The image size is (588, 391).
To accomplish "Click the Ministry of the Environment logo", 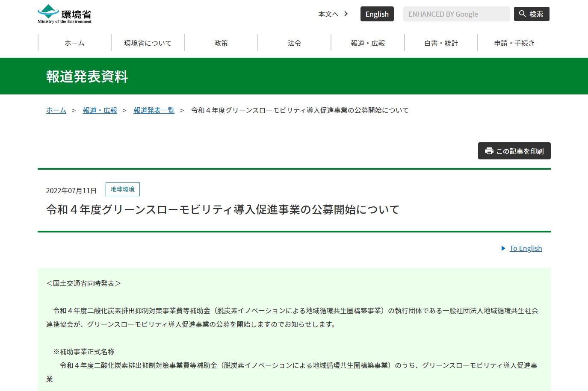I will [63, 13].
